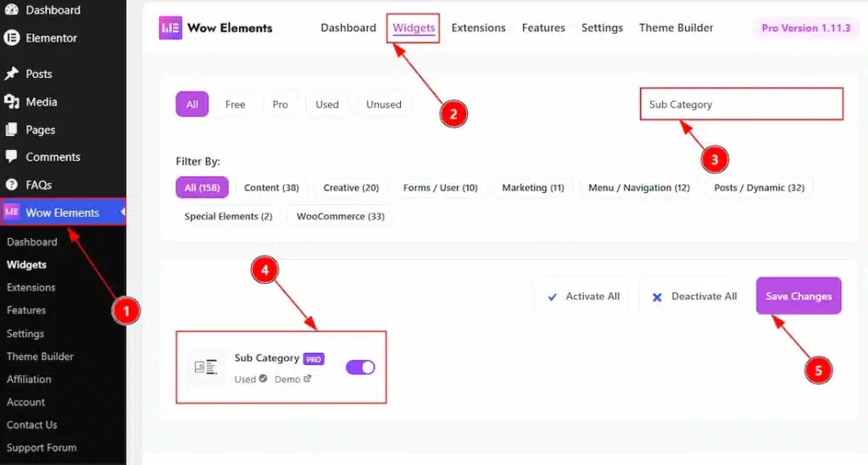
Task: Open Posts in the WordPress sidebar
Action: (x=39, y=74)
